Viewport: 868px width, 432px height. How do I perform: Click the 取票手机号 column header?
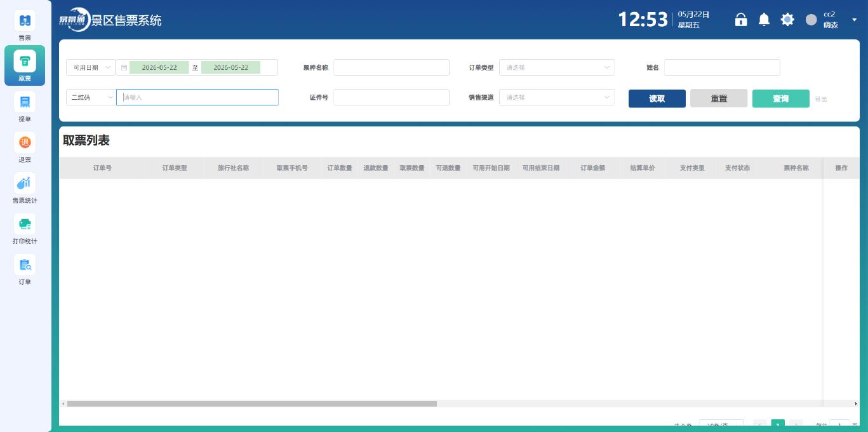pos(292,168)
